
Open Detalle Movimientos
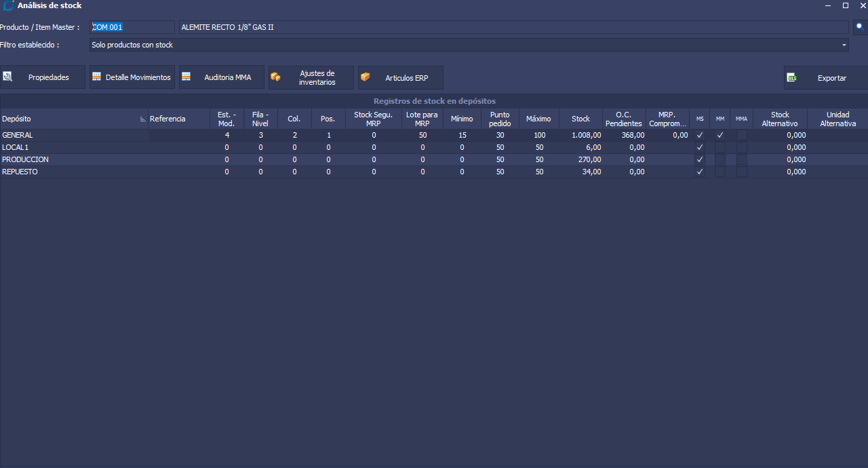coord(132,77)
